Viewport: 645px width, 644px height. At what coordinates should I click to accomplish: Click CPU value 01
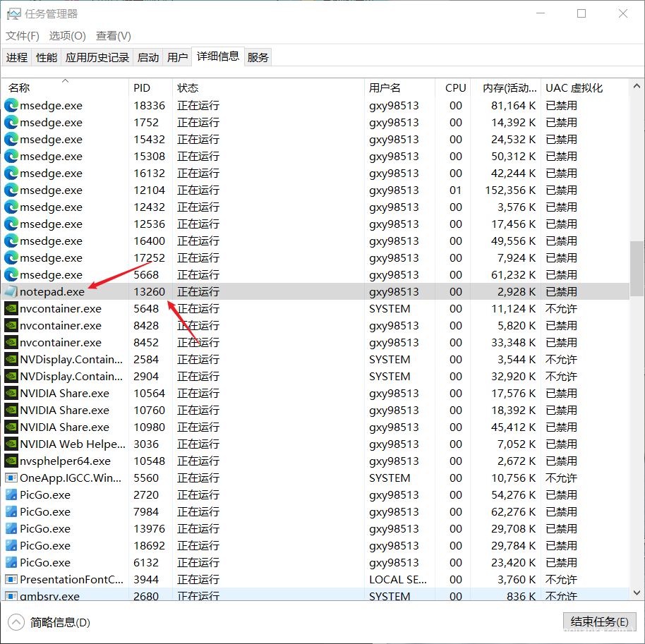(455, 190)
